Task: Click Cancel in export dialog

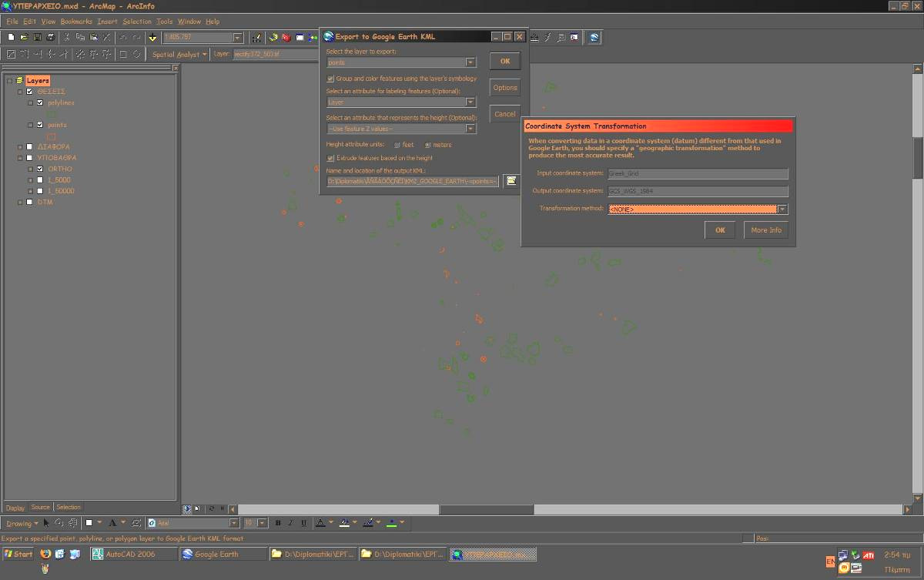Action: 505,113
